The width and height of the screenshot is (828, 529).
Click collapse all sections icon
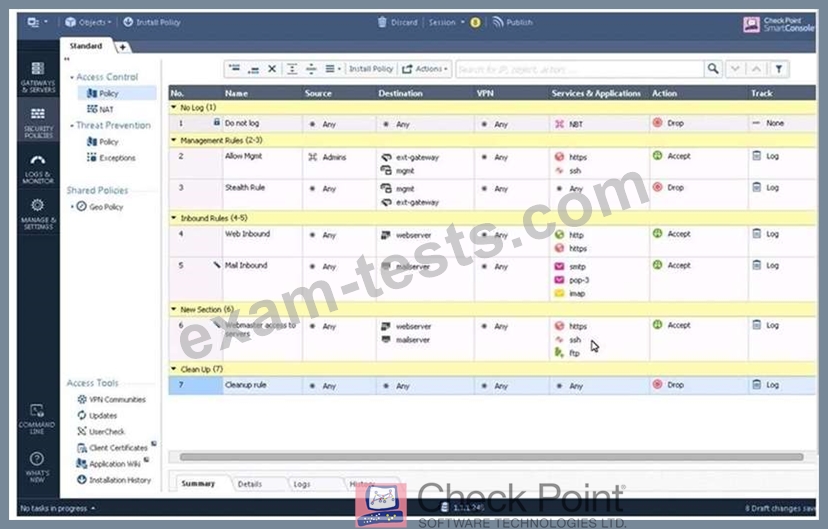coord(311,69)
